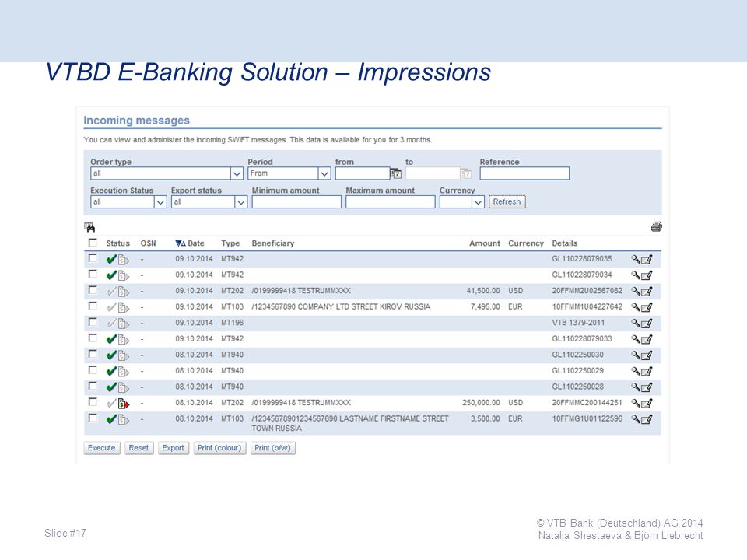Click the Reset button
The image size is (747, 560).
point(139,448)
